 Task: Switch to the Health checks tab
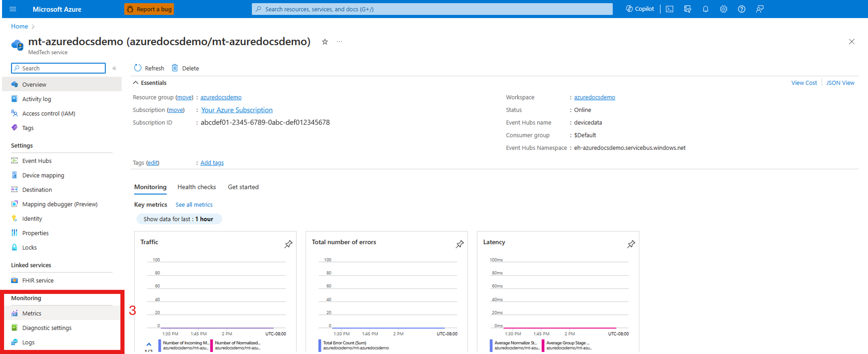point(197,187)
